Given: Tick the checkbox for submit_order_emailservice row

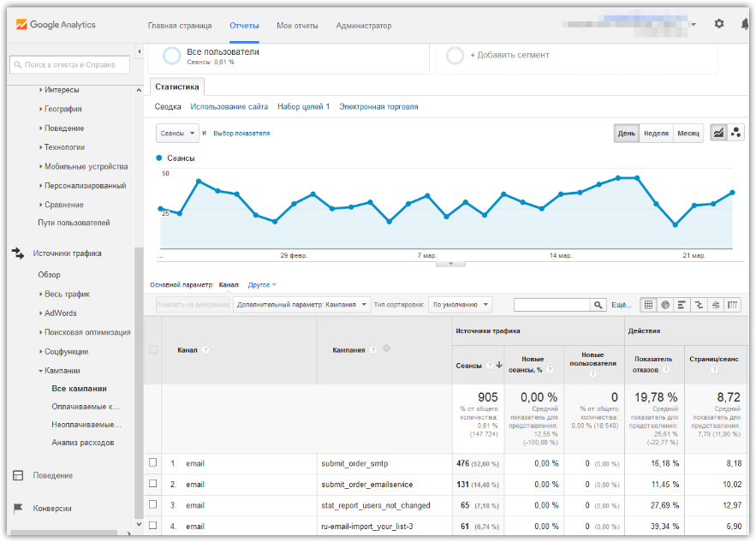Looking at the screenshot, I should pyautogui.click(x=153, y=484).
